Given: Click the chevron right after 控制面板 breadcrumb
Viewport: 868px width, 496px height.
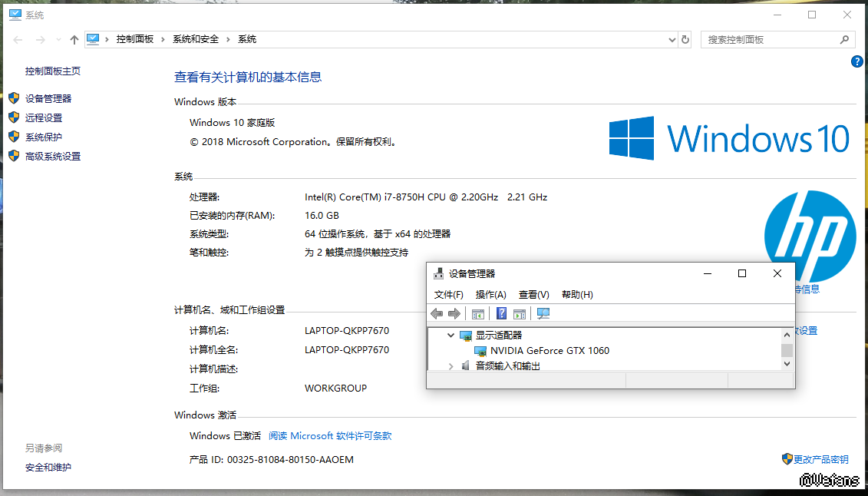Looking at the screenshot, I should coord(163,40).
